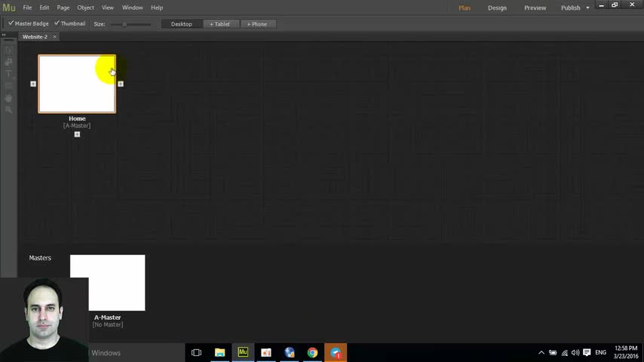The width and height of the screenshot is (644, 362).
Task: Toggle the Thumbnail checkbox
Action: point(70,23)
